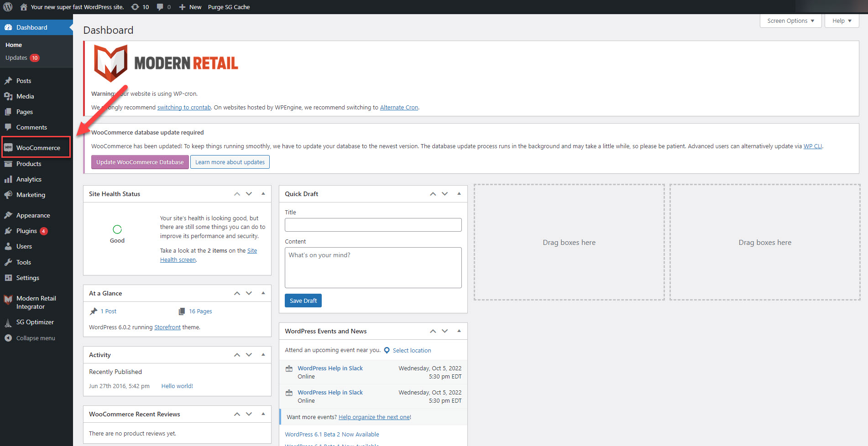868x446 pixels.
Task: Click the Quick Draft Title field
Action: [x=373, y=225]
